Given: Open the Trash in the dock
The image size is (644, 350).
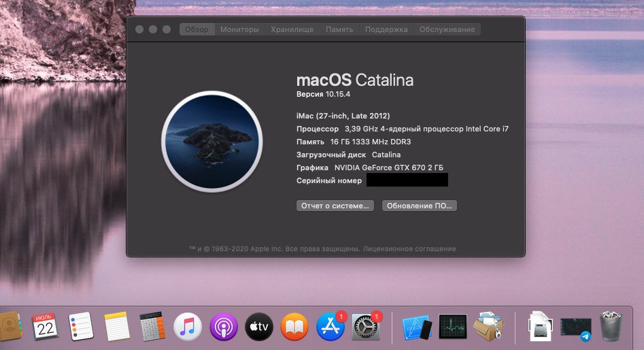Looking at the screenshot, I should [x=611, y=327].
